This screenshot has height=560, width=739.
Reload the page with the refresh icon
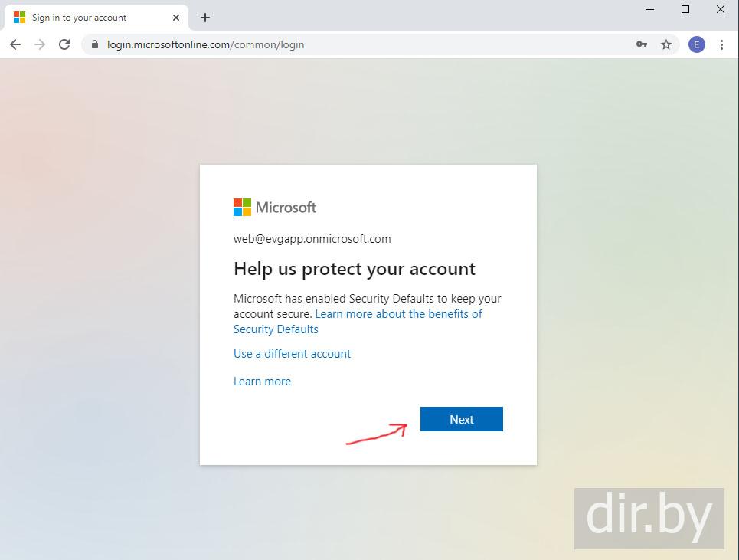pyautogui.click(x=64, y=44)
